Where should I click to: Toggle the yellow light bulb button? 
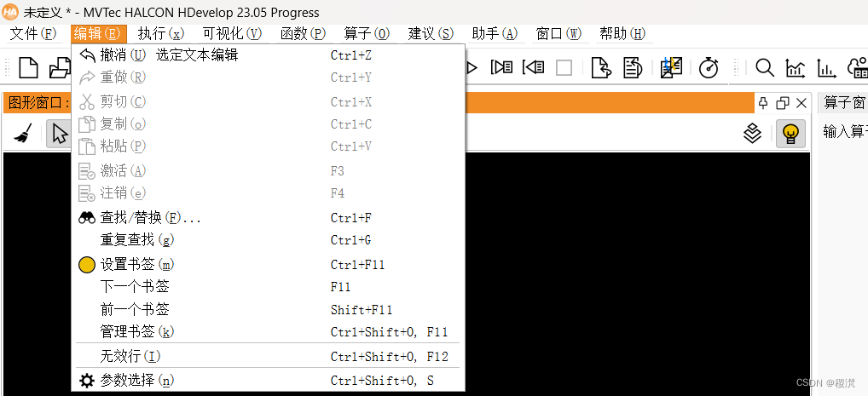(790, 134)
